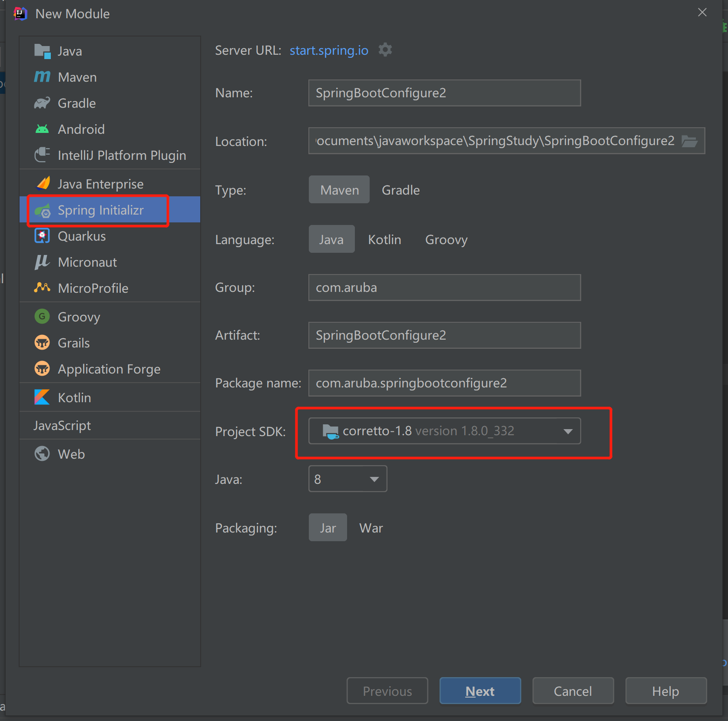Choose Groovy as the language option

coord(446,239)
